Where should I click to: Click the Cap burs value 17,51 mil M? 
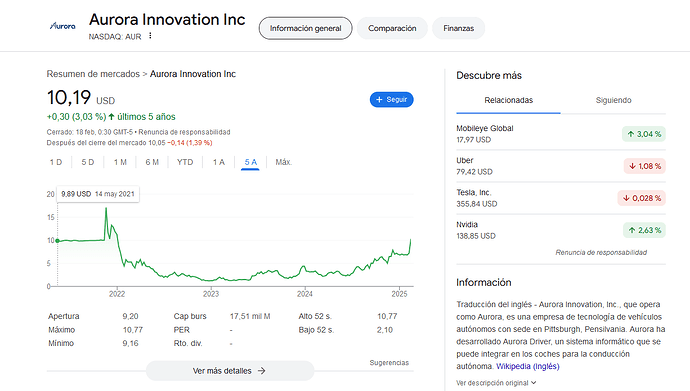point(250,316)
